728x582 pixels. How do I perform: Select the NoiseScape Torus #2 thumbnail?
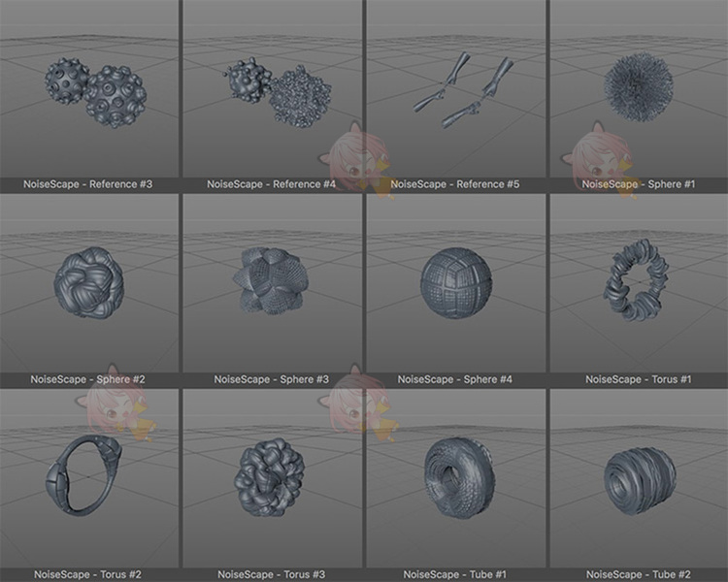point(88,478)
